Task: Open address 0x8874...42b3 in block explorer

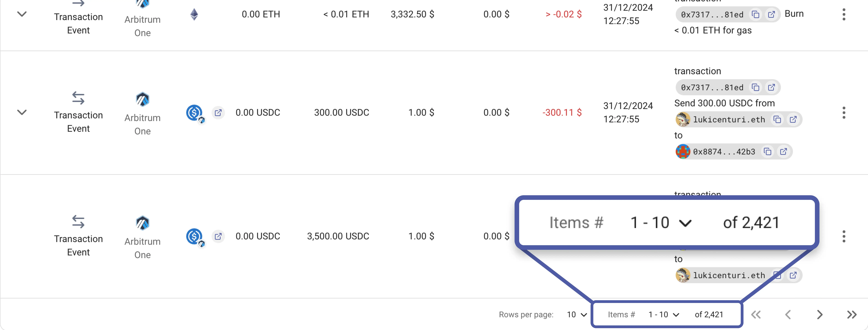Action: click(784, 151)
